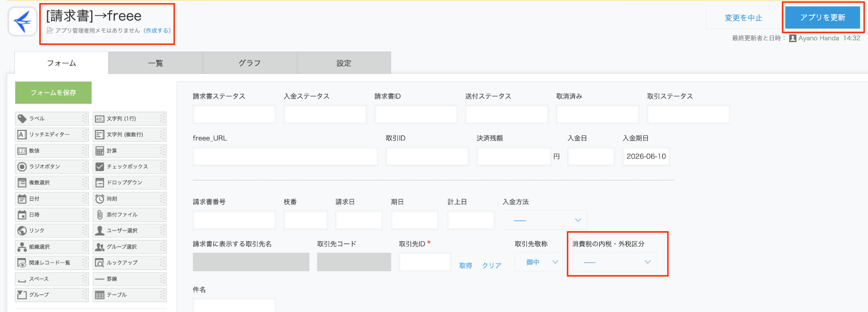
Task: Click the memo edit pencil icon
Action: coord(50,31)
